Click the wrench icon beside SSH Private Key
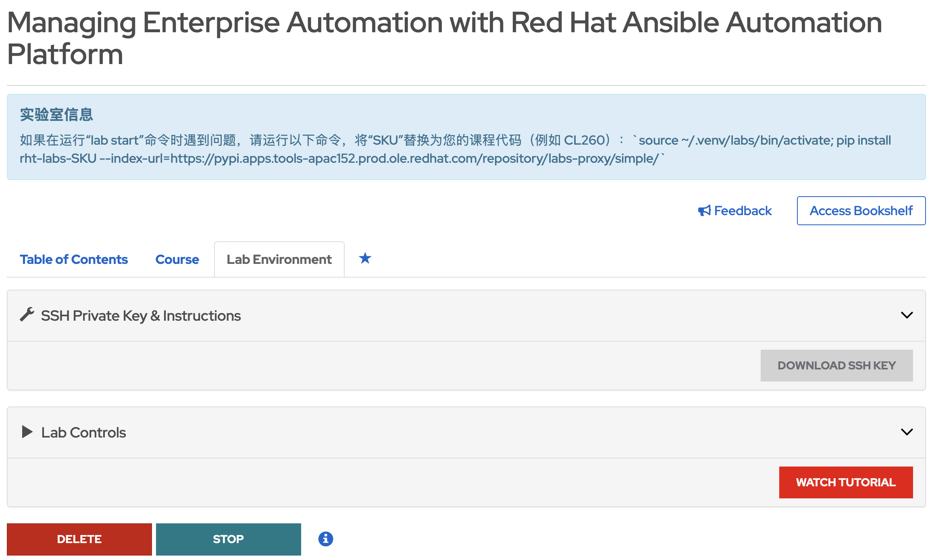Viewport: 932px width, 560px height. click(x=27, y=315)
